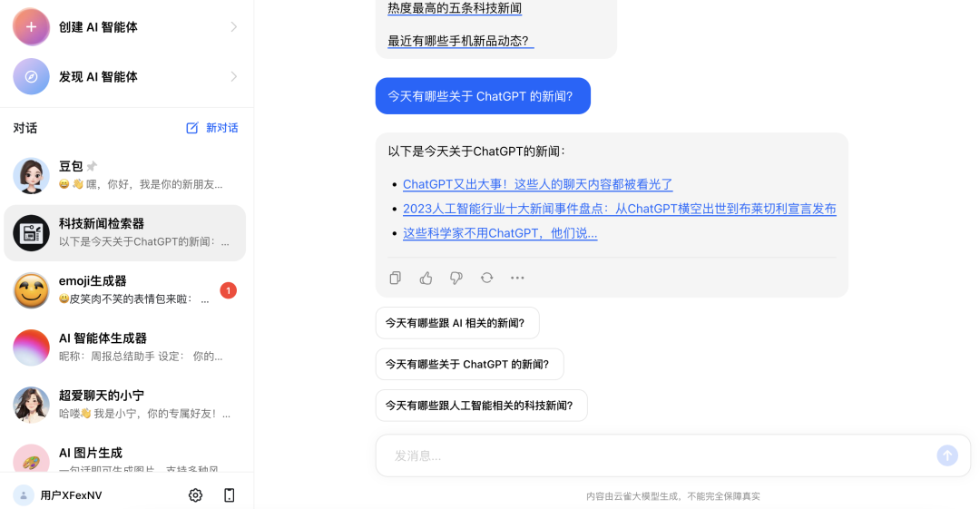Open the emoji生成器 conversation
Screen dimensions: 980x509
125,290
